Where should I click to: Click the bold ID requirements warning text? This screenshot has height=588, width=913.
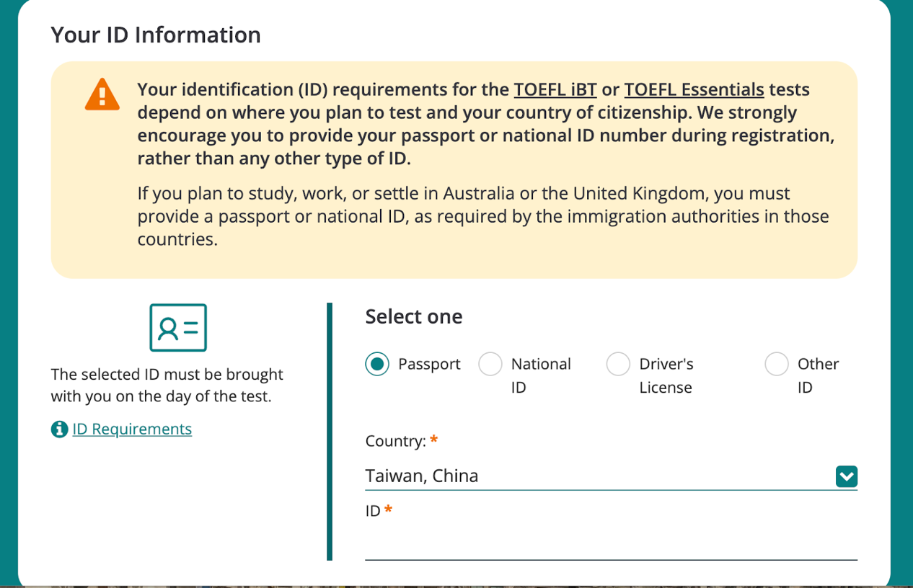(485, 124)
